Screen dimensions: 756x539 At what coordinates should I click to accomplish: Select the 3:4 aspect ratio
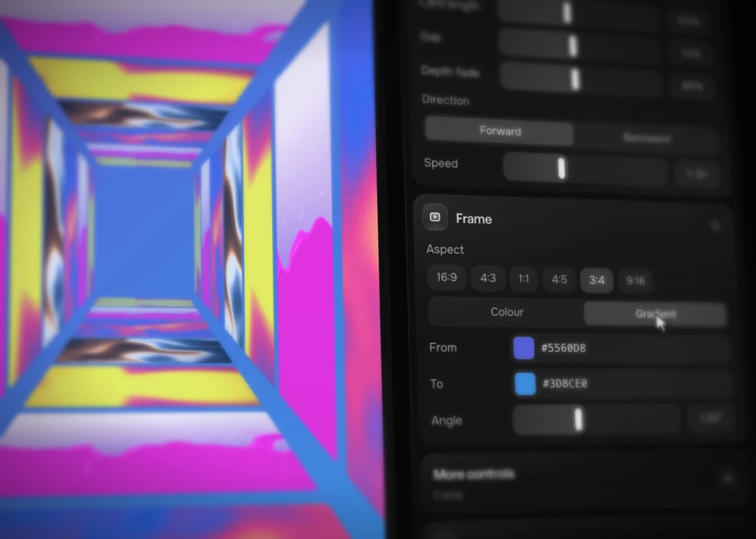(597, 280)
